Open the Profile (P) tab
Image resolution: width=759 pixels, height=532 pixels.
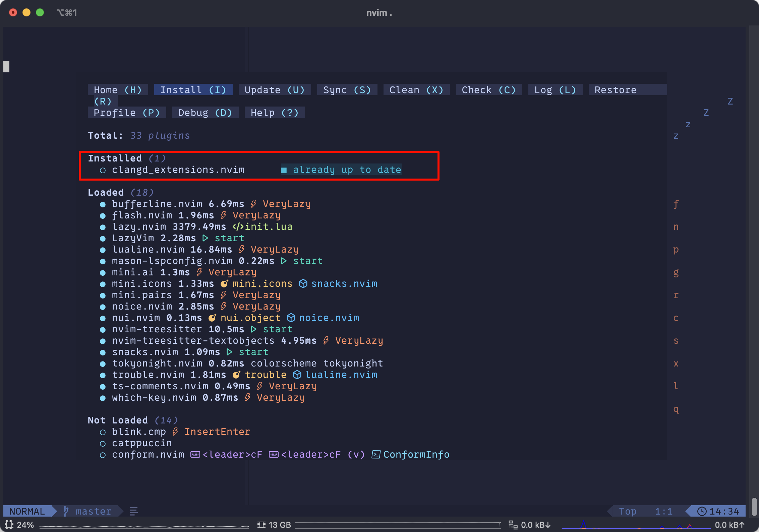tap(127, 113)
